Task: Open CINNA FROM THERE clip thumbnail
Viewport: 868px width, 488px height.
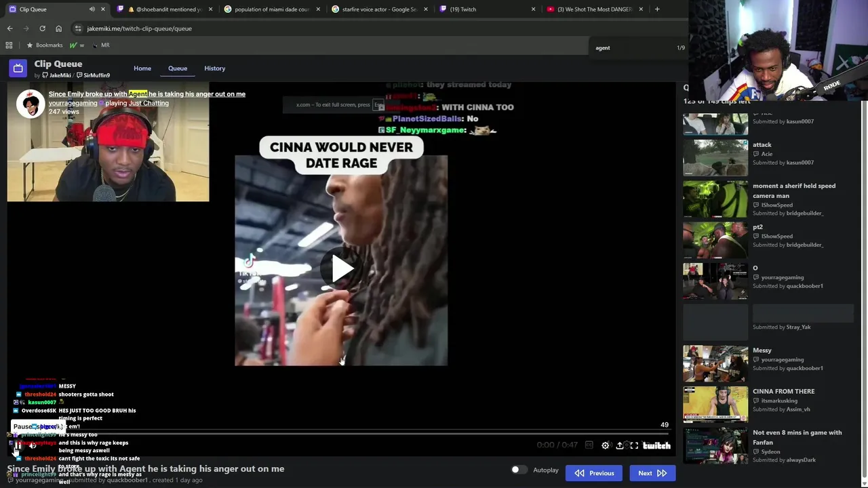Action: coord(715,405)
